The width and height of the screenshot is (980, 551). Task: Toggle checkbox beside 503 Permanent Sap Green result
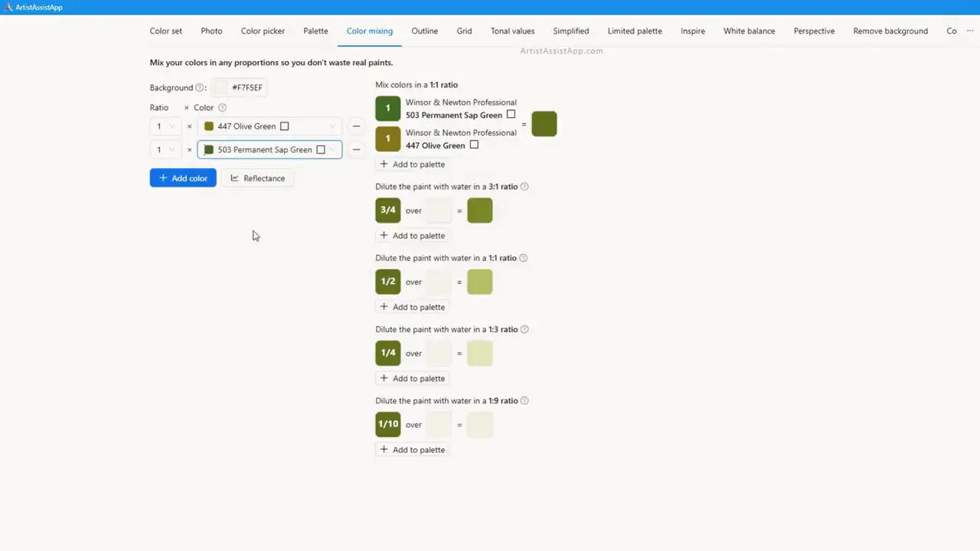click(511, 115)
